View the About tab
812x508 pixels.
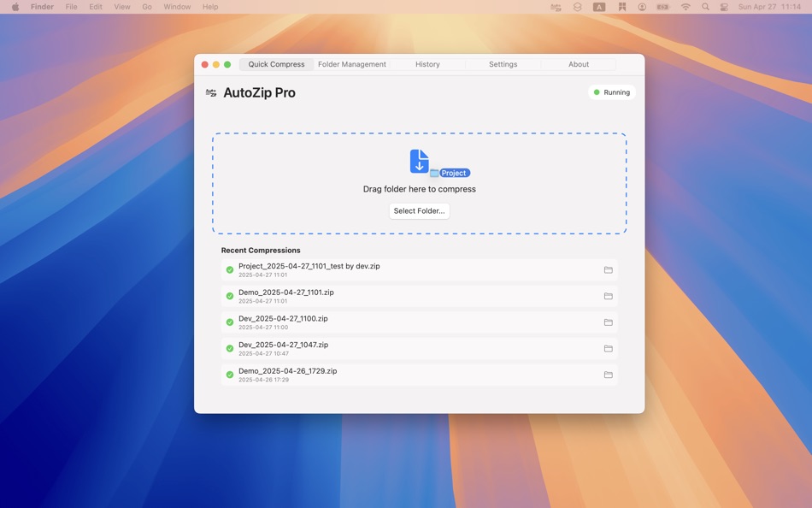[x=579, y=64]
